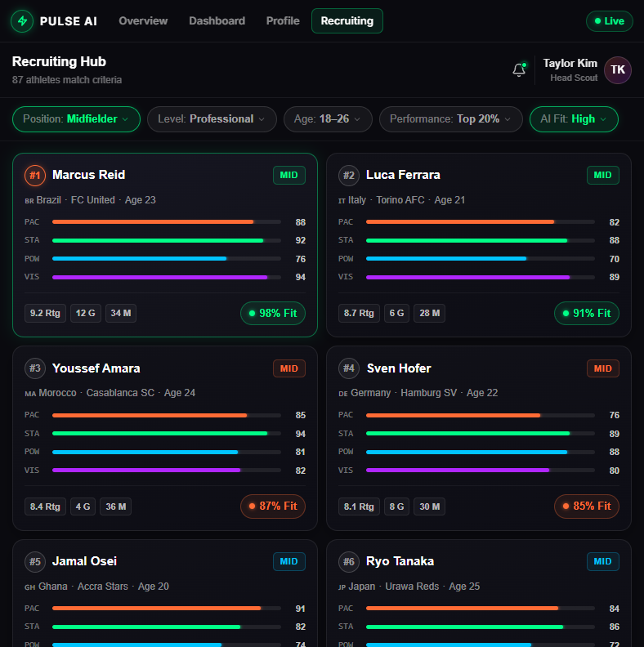This screenshot has height=647, width=644.
Task: Click the 87% Fit badge on Youssef Amara
Action: [x=272, y=506]
